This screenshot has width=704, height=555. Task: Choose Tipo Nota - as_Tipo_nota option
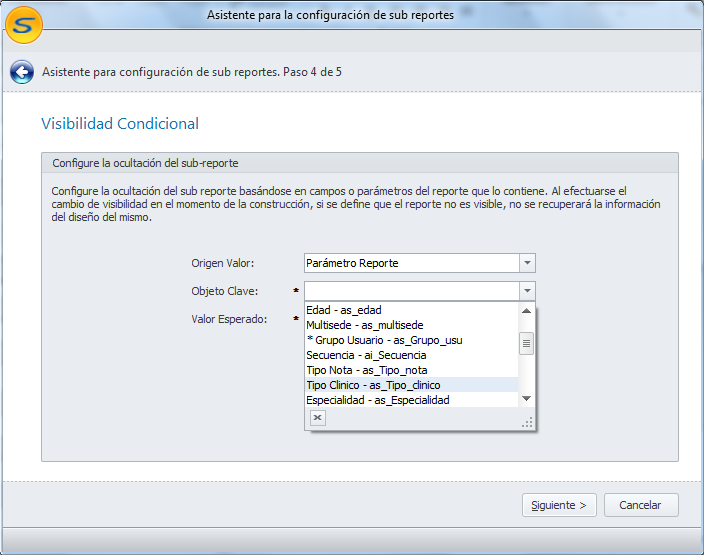click(366, 370)
